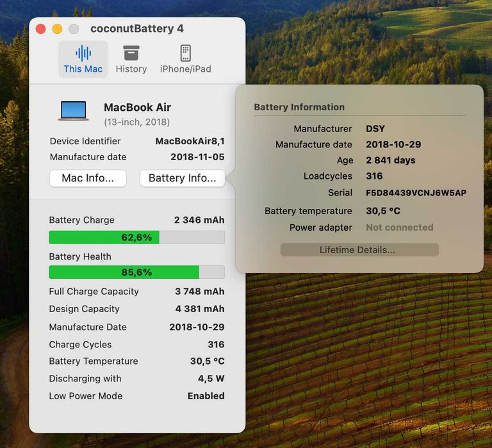Click the Loadcycles 316 value in popover
Screen dimensions: 492x448
[374, 176]
